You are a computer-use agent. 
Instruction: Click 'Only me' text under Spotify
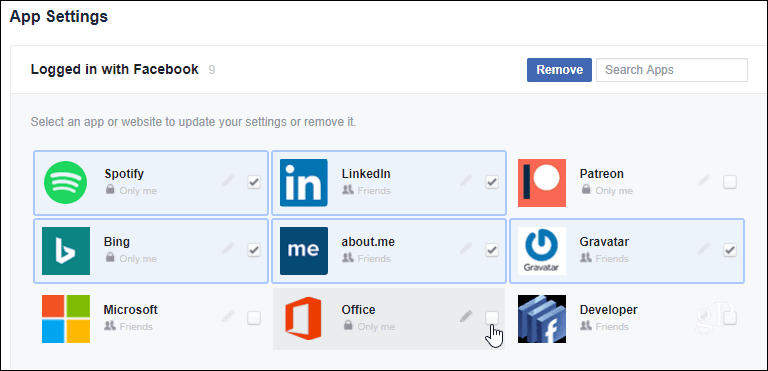[138, 191]
